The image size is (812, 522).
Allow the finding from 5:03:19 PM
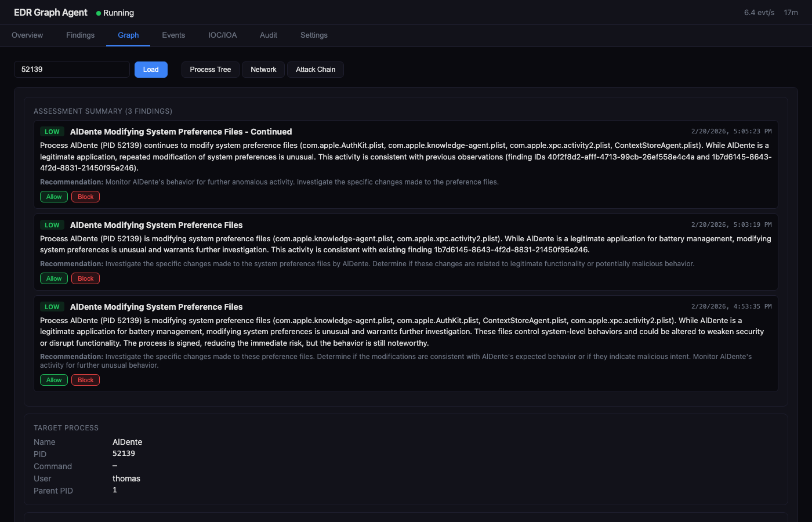pos(54,278)
